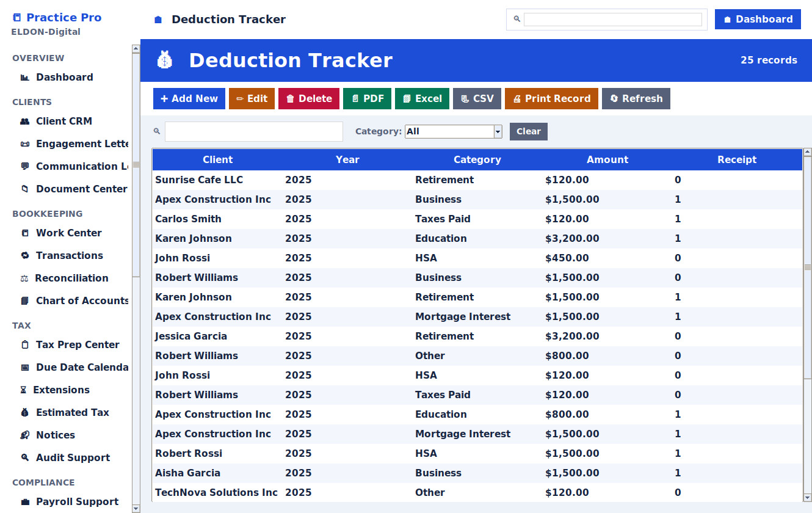Export records with the PDF button
Image resolution: width=812 pixels, height=513 pixels.
(x=367, y=99)
